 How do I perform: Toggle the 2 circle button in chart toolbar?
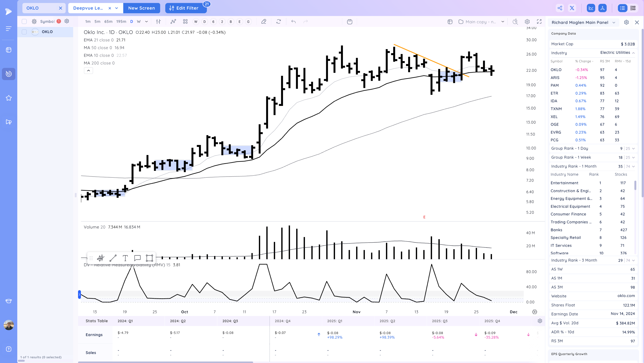click(222, 22)
